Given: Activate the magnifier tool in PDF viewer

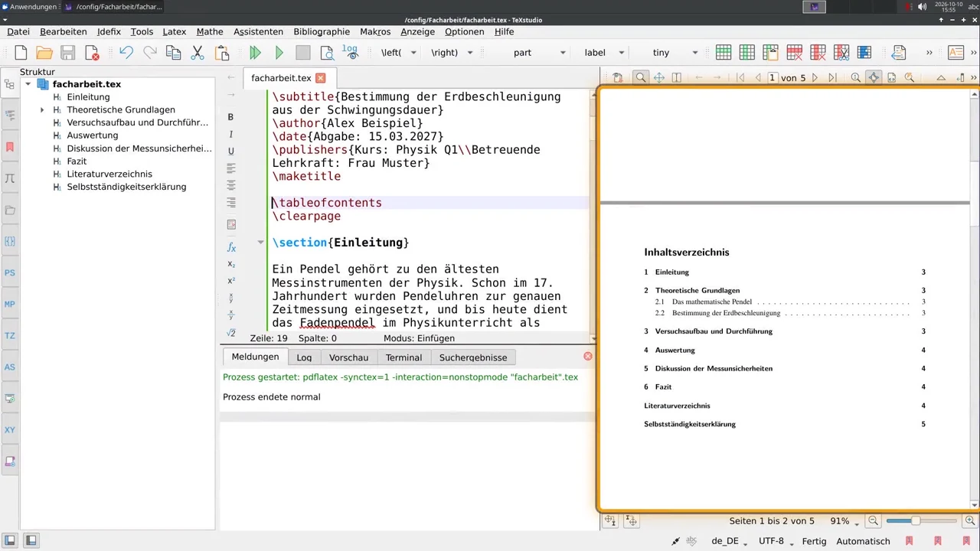Looking at the screenshot, I should click(x=641, y=77).
